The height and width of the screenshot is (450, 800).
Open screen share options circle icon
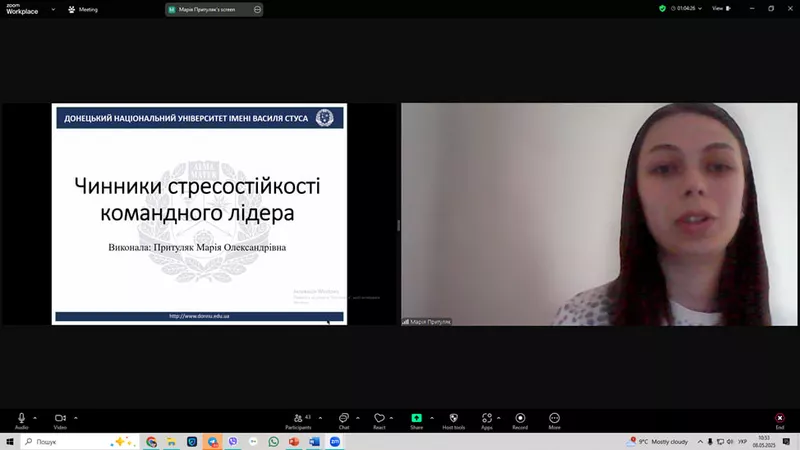click(257, 9)
